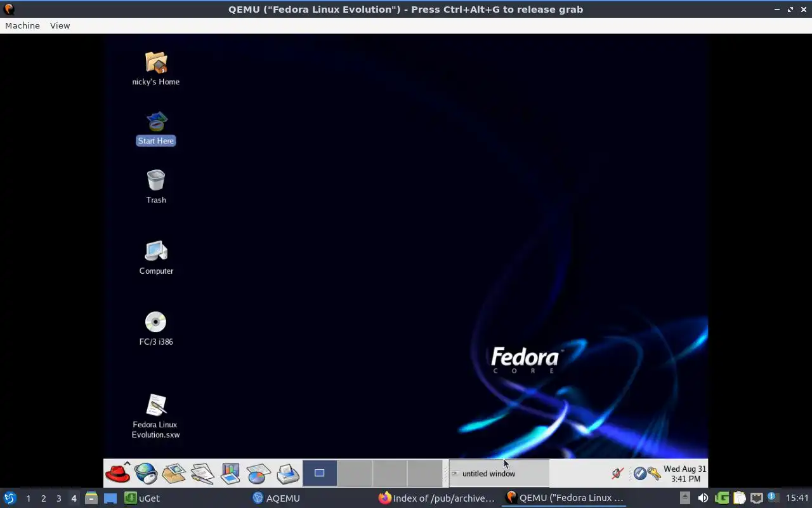Switch to the AQEMU taskbar window
Image resolution: width=812 pixels, height=508 pixels.
pyautogui.click(x=311, y=498)
